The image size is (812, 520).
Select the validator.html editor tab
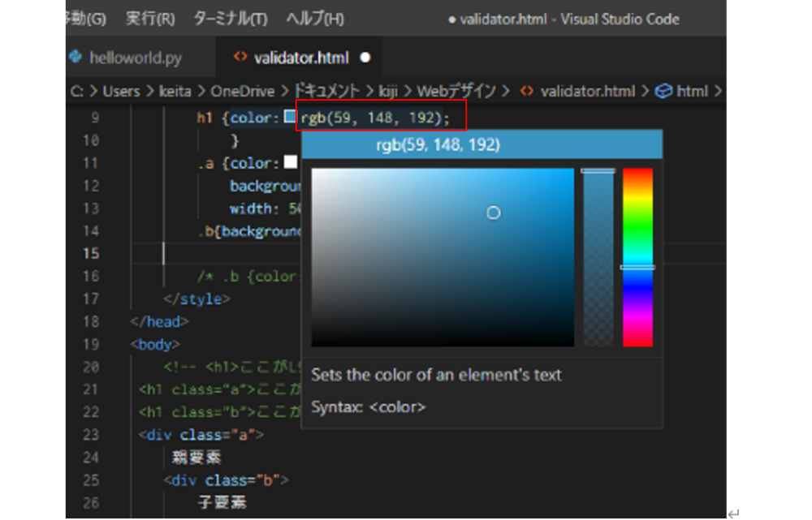tap(301, 58)
